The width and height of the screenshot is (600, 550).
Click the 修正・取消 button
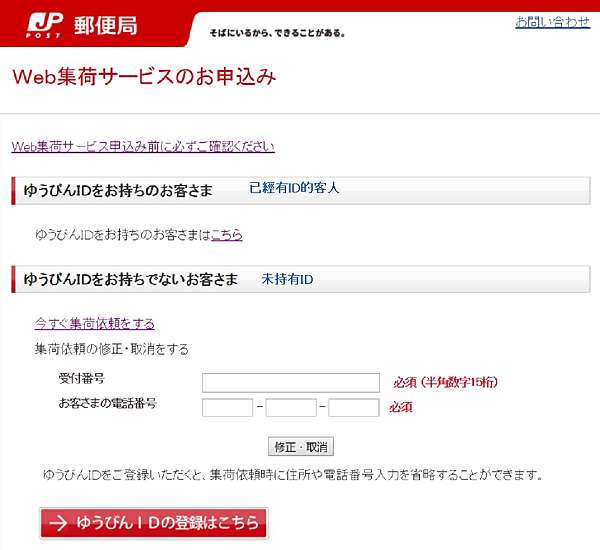[x=301, y=447]
